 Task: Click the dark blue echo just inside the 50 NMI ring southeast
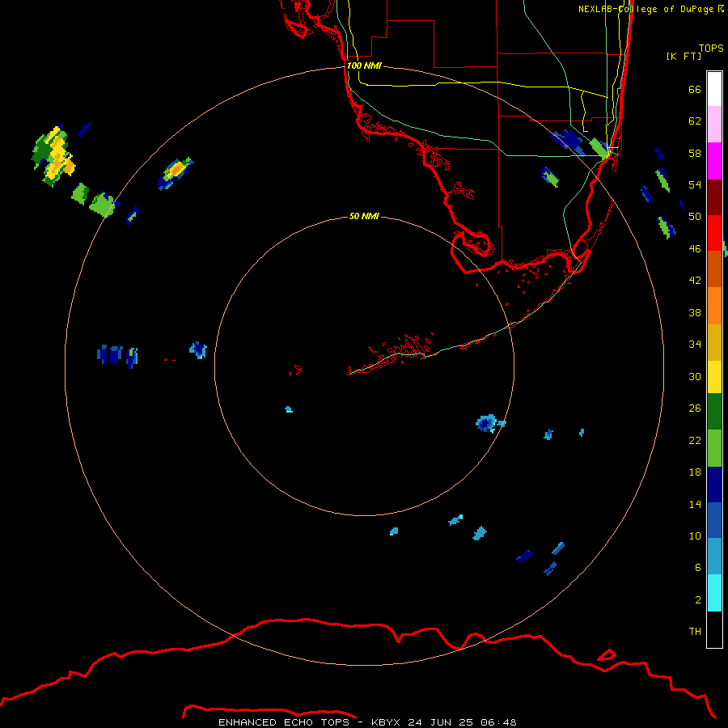point(486,423)
